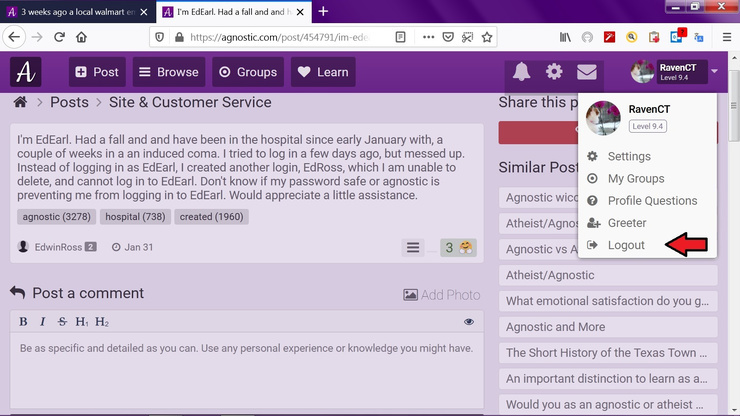The image size is (740, 416).
Task: Click the Agnostic logo in header
Action: [x=26, y=73]
